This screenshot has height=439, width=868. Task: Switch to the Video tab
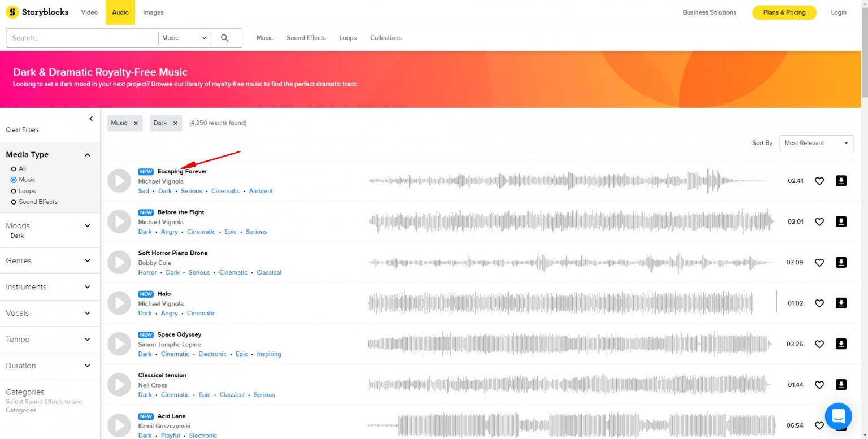pos(89,12)
